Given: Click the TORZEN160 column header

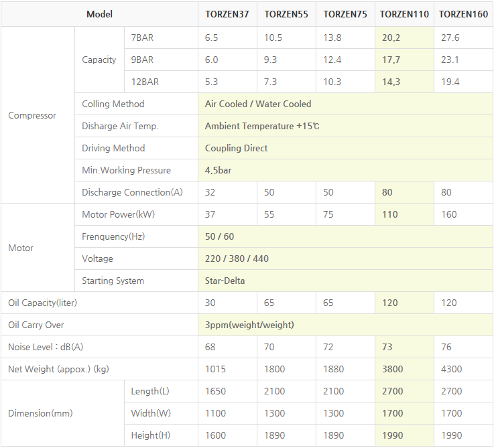Looking at the screenshot, I should [462, 14].
